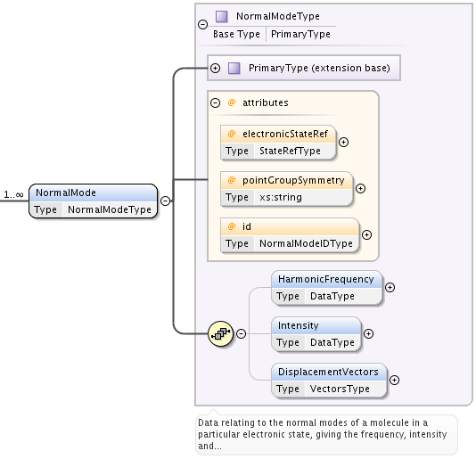Expand the id attribute details
This screenshot has height=459, width=476.
[x=366, y=234]
